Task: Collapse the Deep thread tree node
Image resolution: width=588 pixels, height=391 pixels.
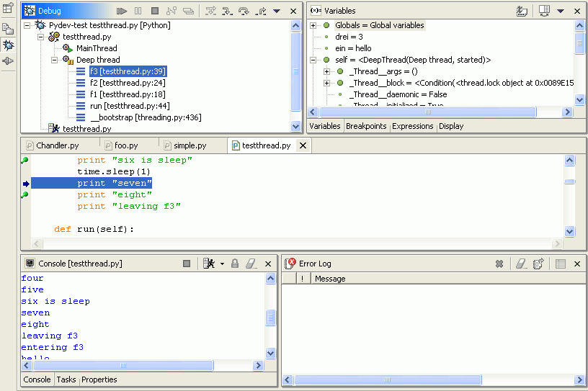Action: pyautogui.click(x=55, y=60)
